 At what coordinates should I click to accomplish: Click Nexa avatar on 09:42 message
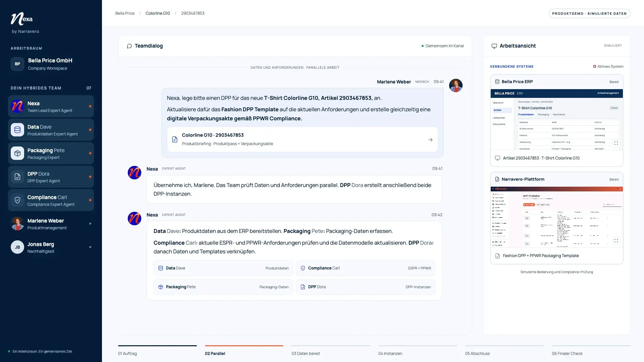click(x=135, y=219)
